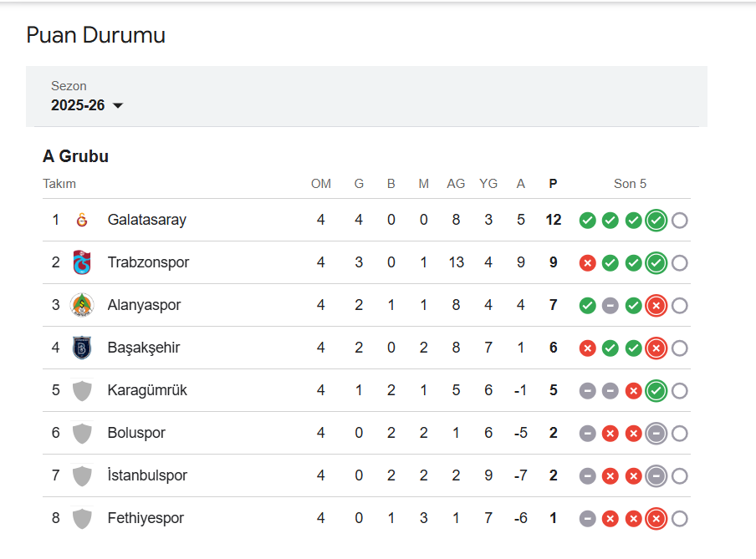The image size is (756, 559).
Task: Click Alanyaspor's gray draw result icon
Action: 610,306
